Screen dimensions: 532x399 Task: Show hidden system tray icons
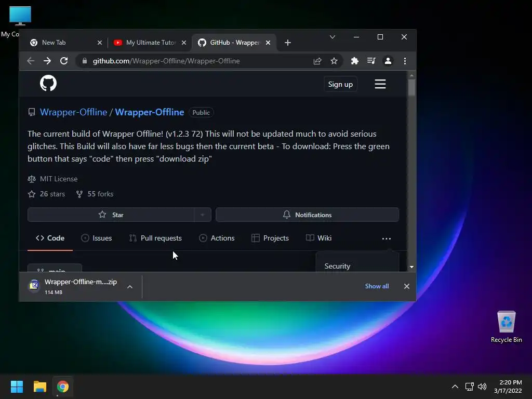(x=455, y=387)
